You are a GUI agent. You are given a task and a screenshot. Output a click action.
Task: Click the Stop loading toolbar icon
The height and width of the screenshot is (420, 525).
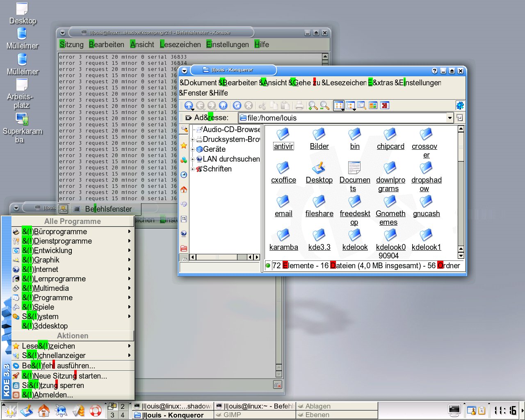coord(249,106)
